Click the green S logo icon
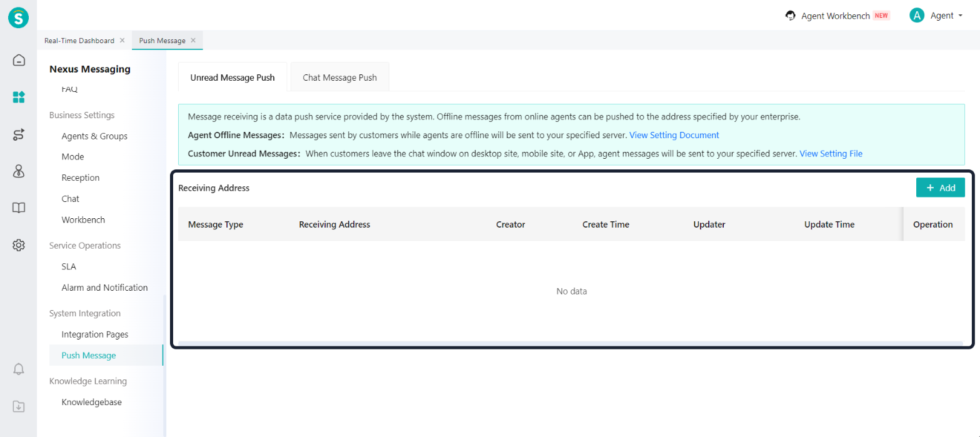Image resolution: width=980 pixels, height=437 pixels. tap(19, 18)
